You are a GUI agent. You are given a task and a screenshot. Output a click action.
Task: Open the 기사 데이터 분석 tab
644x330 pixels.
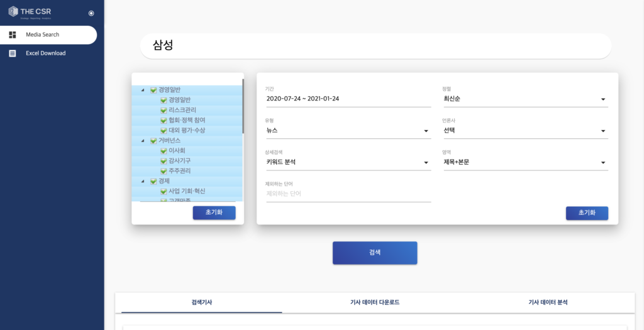[548, 302]
